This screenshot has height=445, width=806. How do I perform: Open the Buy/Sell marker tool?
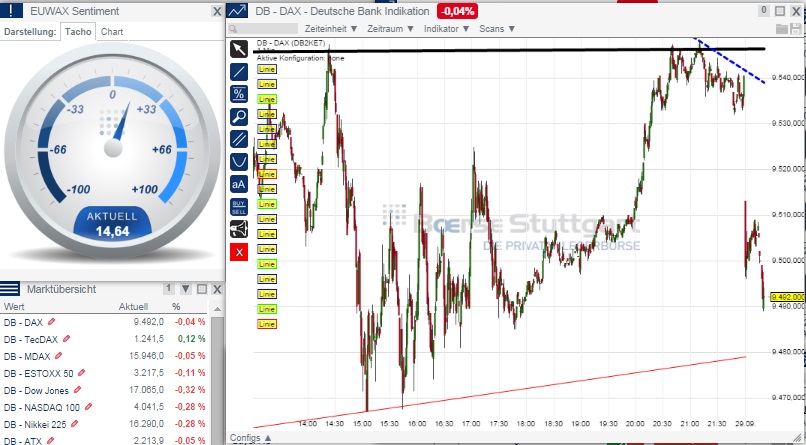click(239, 207)
